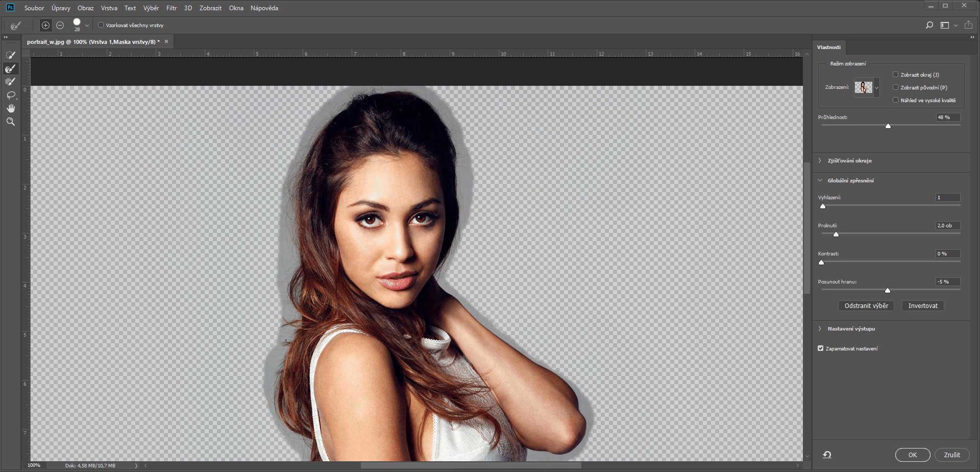Viewport: 980px width, 472px height.
Task: Click the Prolnutí value input field
Action: (x=947, y=225)
